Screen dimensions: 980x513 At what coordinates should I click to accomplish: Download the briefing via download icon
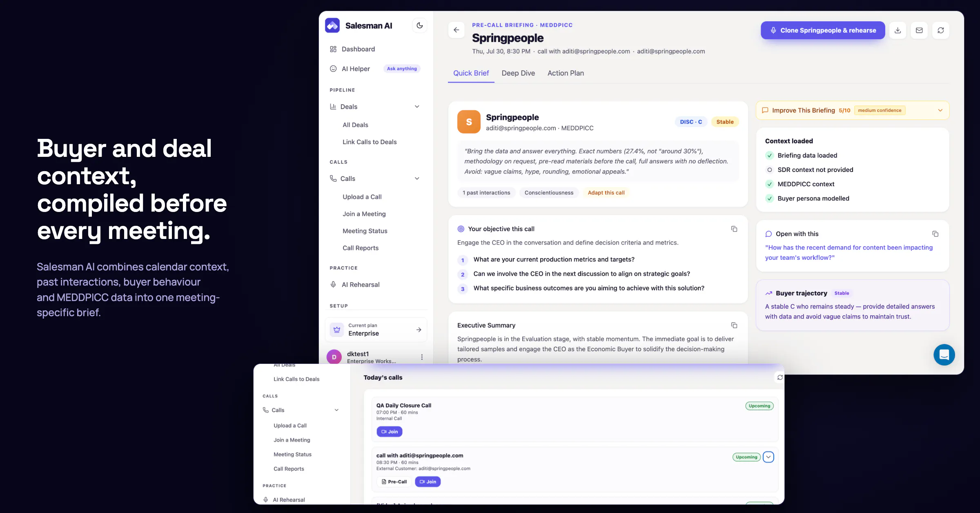pos(898,30)
